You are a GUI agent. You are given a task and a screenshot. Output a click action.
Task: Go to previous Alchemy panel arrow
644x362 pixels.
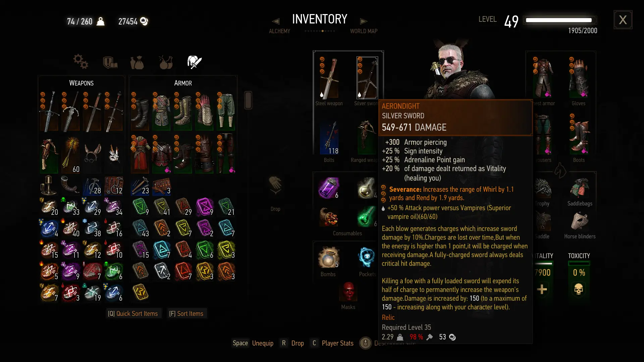[x=276, y=21]
